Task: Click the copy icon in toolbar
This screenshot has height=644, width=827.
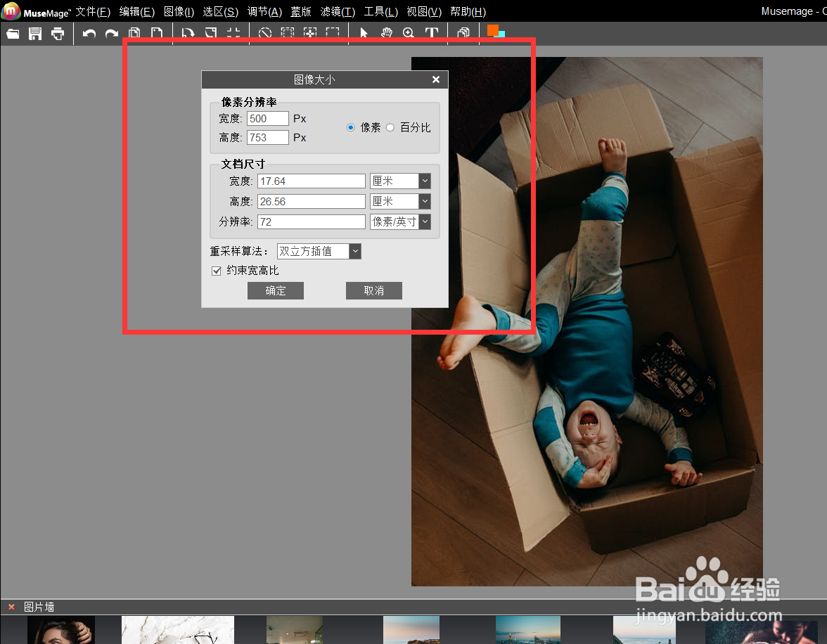Action: [x=134, y=33]
